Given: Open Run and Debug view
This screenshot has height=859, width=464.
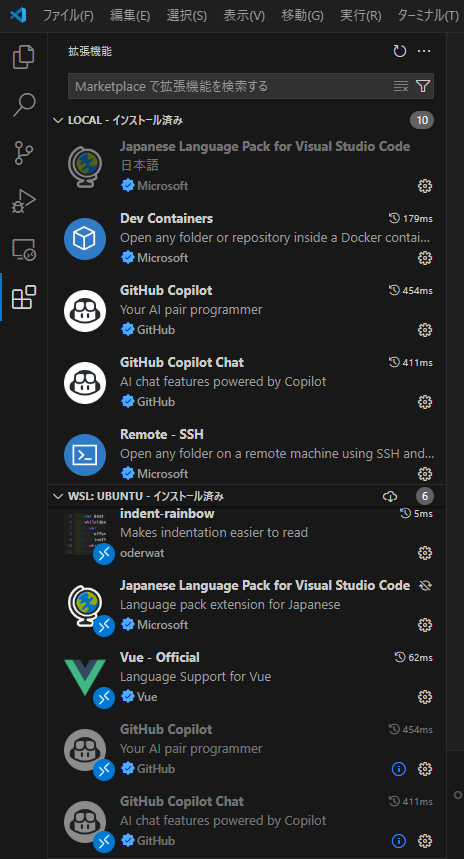Looking at the screenshot, I should point(24,201).
